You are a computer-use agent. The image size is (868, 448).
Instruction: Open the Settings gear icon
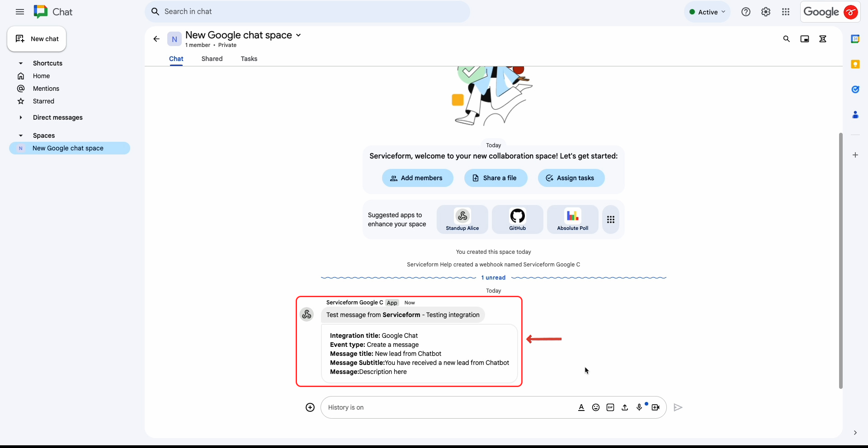pos(766,12)
